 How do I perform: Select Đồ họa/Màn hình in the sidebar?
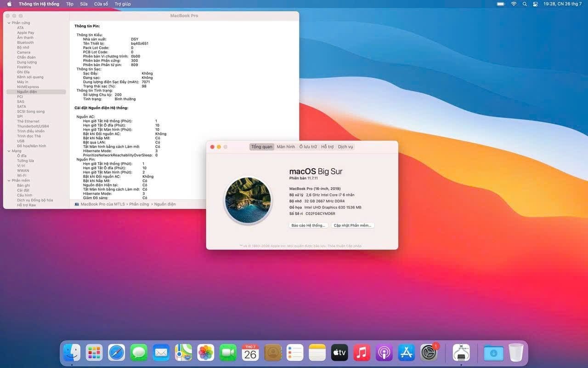(32, 146)
